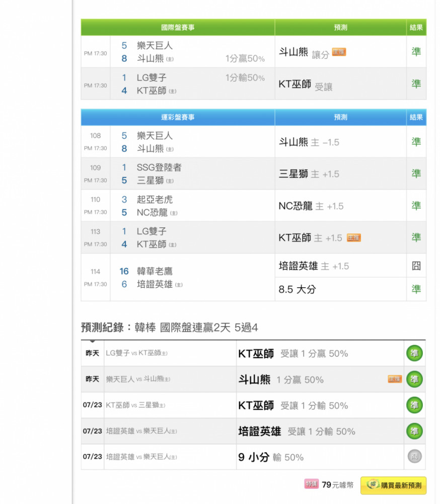Click the 79元噓幣 price
The height and width of the screenshot is (504, 440).
(x=337, y=485)
